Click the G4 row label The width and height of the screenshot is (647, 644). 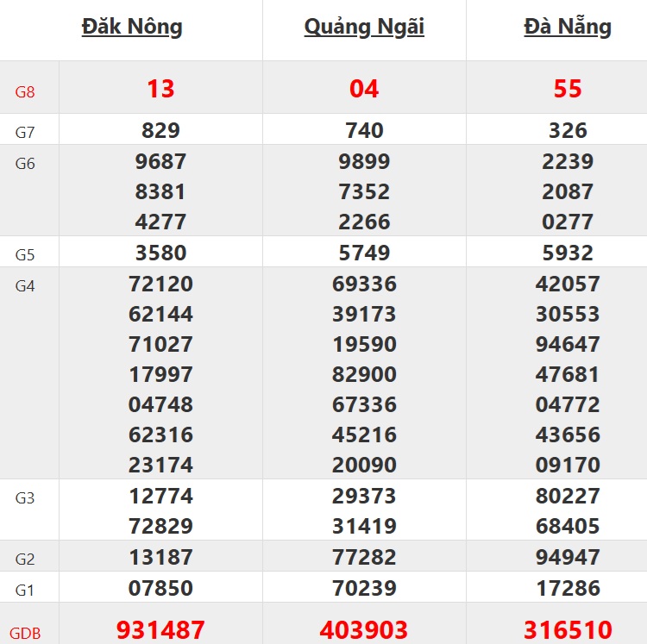[25, 286]
